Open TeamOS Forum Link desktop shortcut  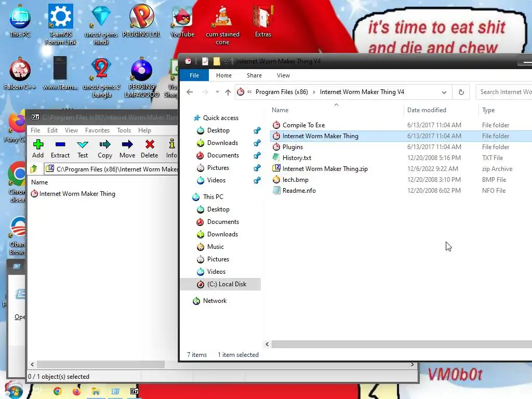point(61,24)
